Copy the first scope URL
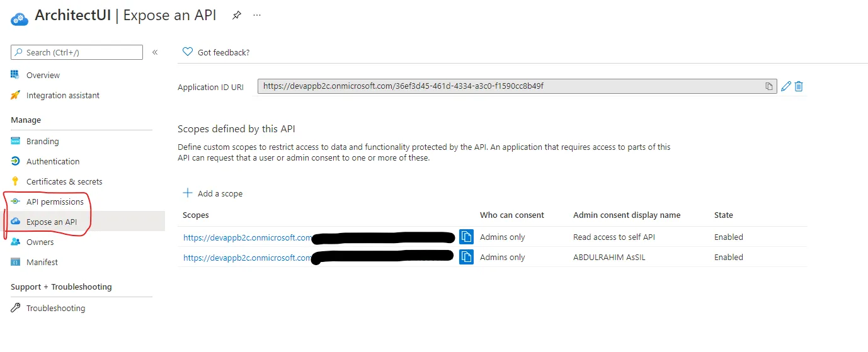 [466, 237]
